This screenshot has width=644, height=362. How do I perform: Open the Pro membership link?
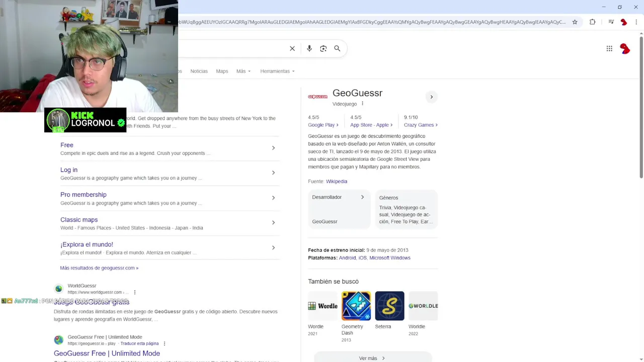[84, 195]
